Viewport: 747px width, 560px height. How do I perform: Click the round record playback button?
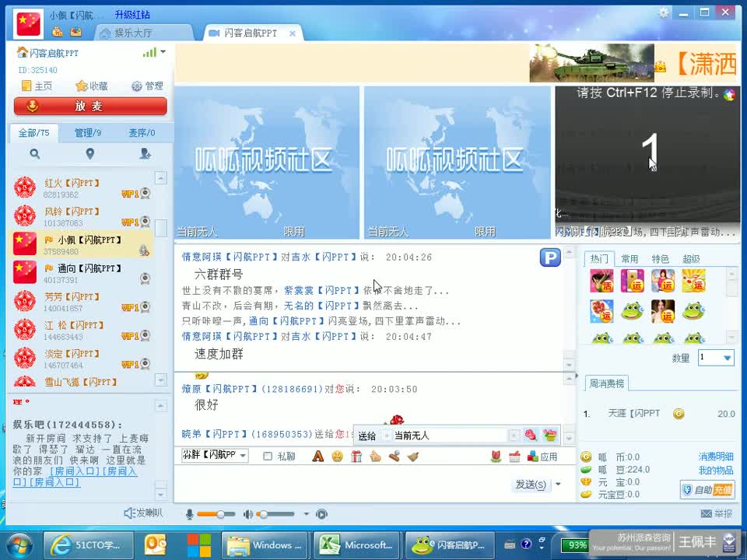321,514
